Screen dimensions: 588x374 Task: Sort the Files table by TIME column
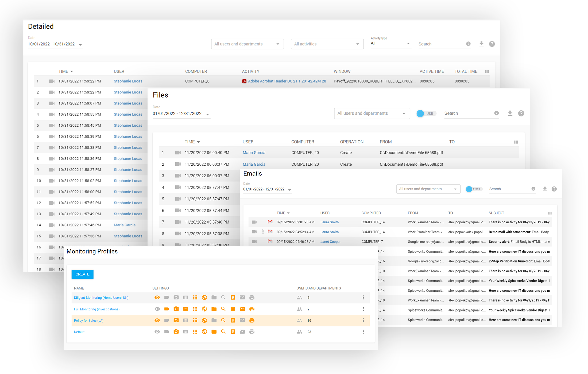pyautogui.click(x=190, y=142)
